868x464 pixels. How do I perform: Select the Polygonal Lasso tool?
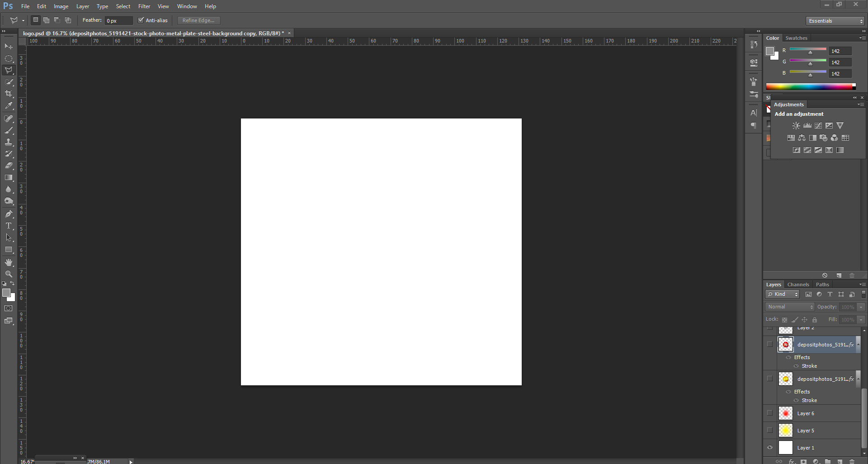9,70
